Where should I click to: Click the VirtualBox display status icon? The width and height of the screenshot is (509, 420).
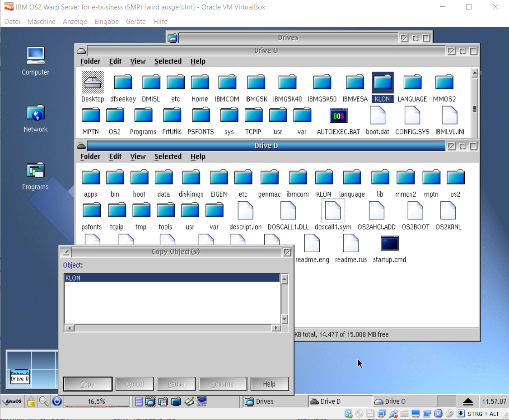(416, 414)
